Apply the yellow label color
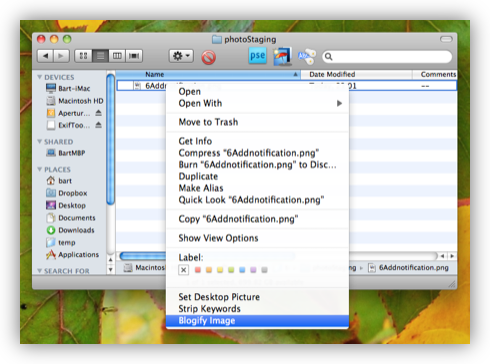 (x=220, y=270)
